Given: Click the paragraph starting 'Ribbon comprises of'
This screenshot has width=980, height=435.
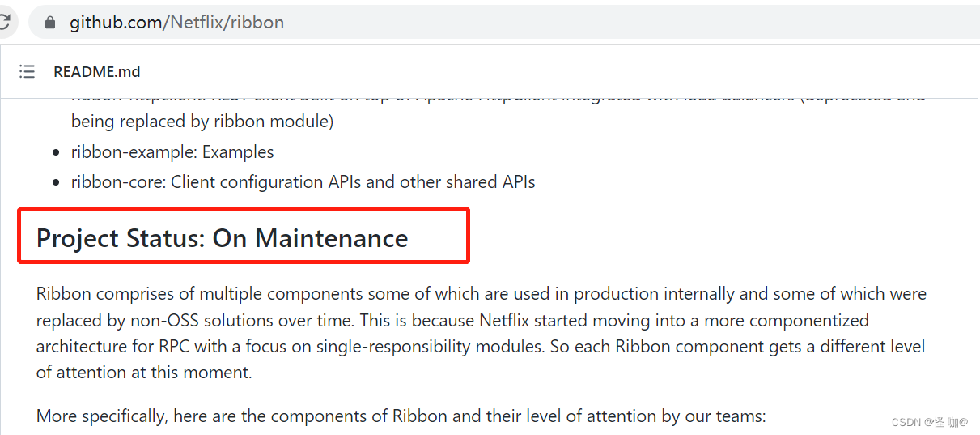Looking at the screenshot, I should [x=481, y=293].
